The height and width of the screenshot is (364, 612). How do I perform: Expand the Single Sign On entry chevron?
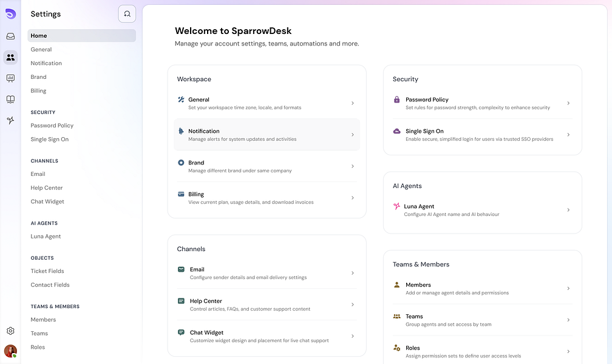tap(568, 134)
